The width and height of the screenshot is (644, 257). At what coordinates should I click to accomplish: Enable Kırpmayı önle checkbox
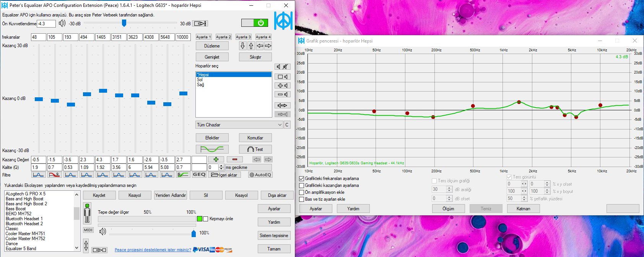click(206, 219)
